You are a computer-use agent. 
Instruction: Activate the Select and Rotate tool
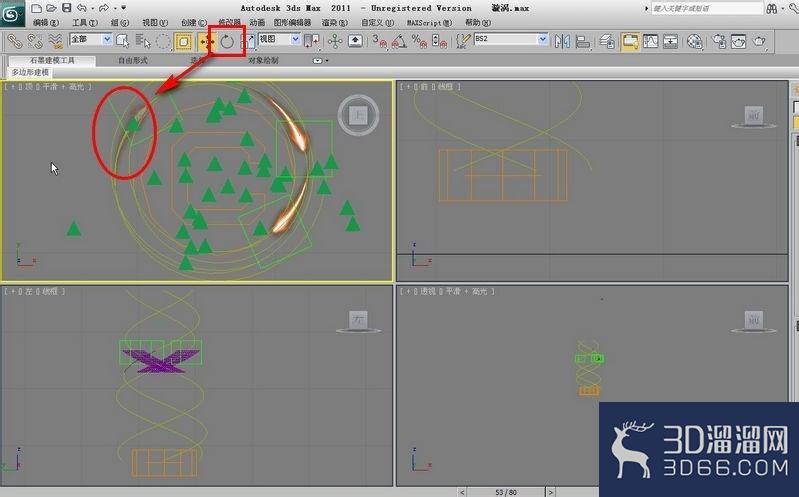point(227,42)
